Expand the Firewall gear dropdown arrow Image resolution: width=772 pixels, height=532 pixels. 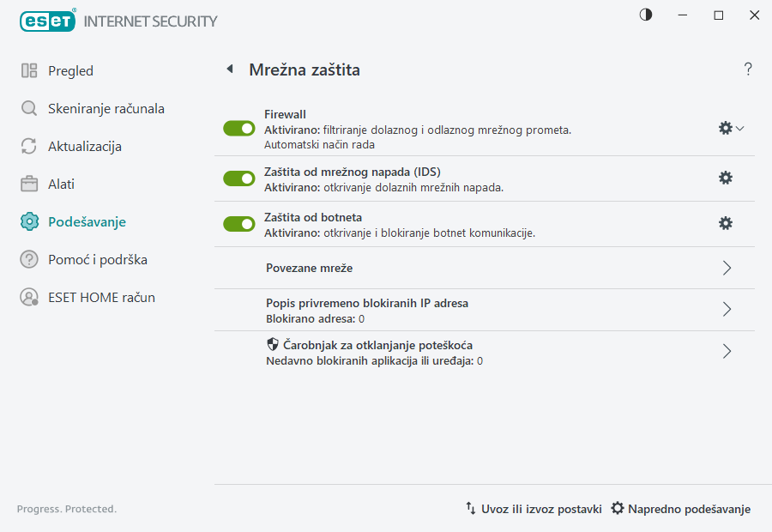[x=739, y=128]
